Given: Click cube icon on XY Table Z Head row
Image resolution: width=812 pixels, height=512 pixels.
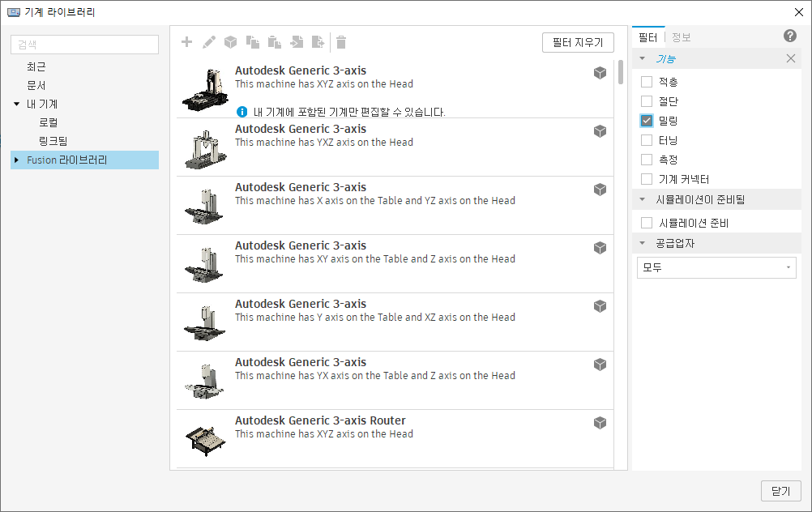Looking at the screenshot, I should [x=600, y=248].
